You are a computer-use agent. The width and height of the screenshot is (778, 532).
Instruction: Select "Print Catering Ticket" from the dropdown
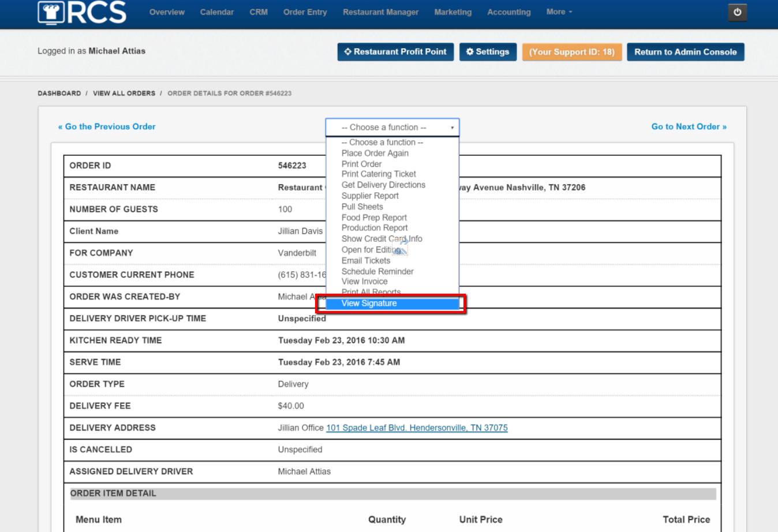click(378, 174)
